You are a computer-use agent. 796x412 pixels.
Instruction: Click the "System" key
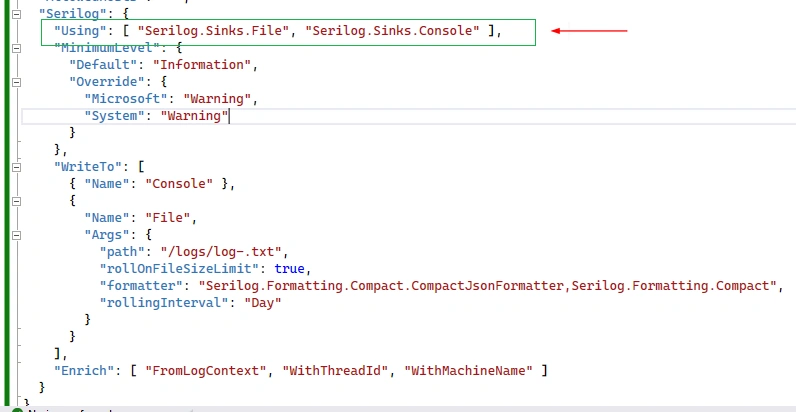115,116
